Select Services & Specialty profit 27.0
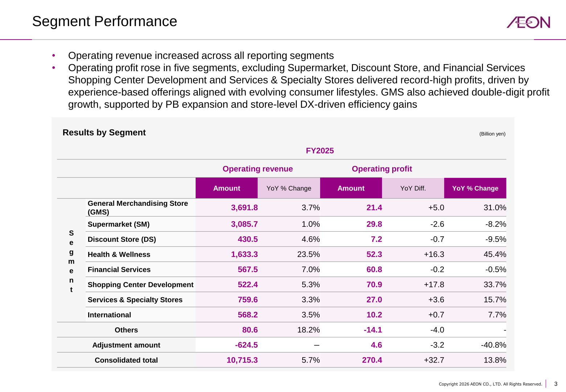566x392 pixels. [374, 300]
